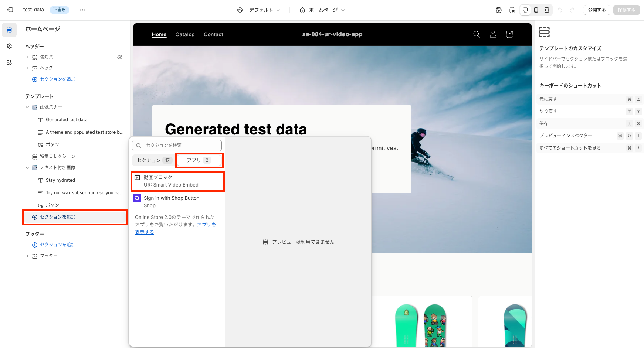Click the セクションを検索 search field

(177, 145)
